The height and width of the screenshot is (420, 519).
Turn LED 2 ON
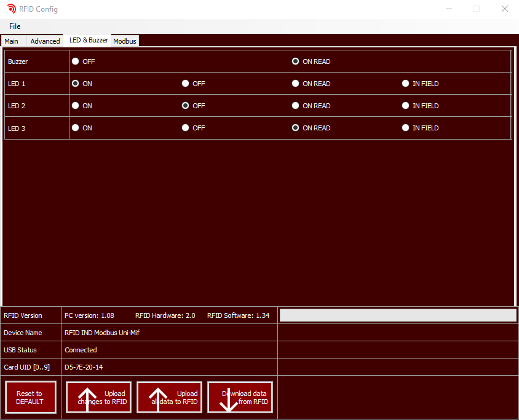coord(76,106)
